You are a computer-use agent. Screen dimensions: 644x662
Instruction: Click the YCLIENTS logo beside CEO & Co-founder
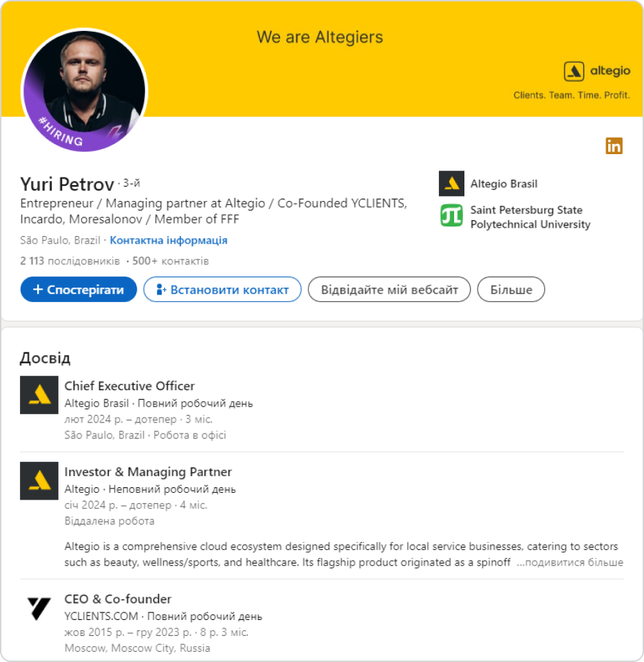pyautogui.click(x=39, y=608)
